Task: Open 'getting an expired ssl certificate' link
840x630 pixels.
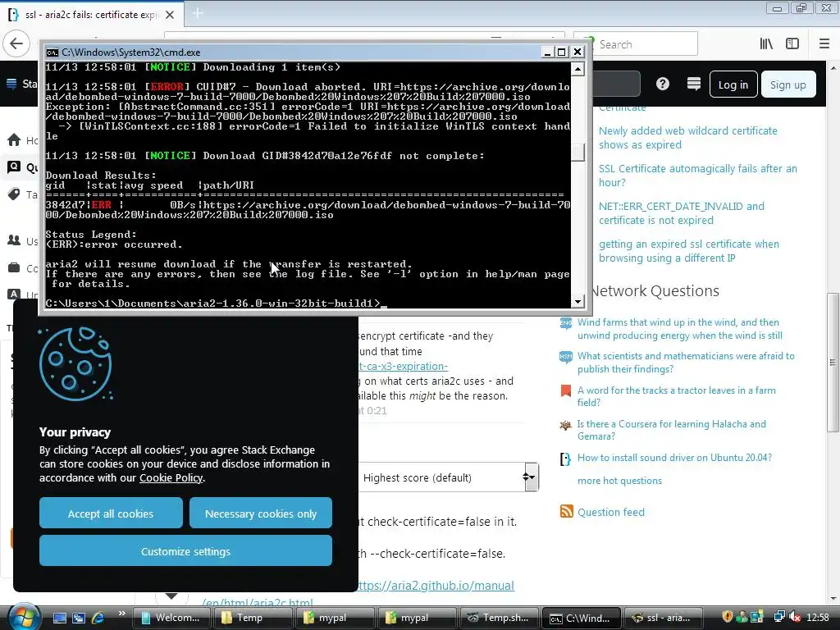Action: click(688, 251)
